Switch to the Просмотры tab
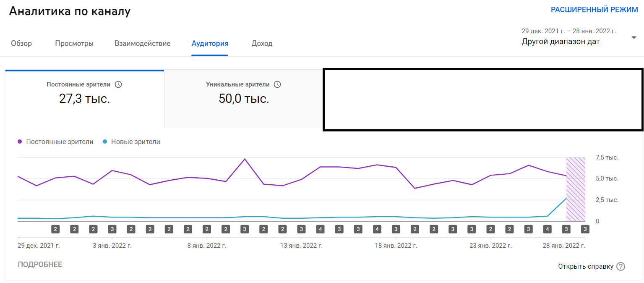This screenshot has width=644, height=283. tap(74, 43)
